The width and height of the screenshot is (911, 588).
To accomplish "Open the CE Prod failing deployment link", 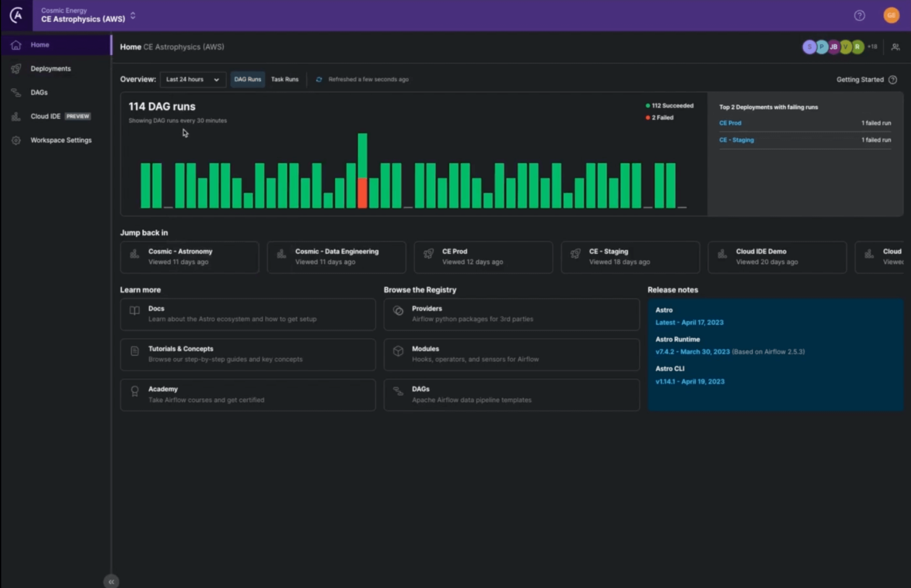I will [730, 123].
